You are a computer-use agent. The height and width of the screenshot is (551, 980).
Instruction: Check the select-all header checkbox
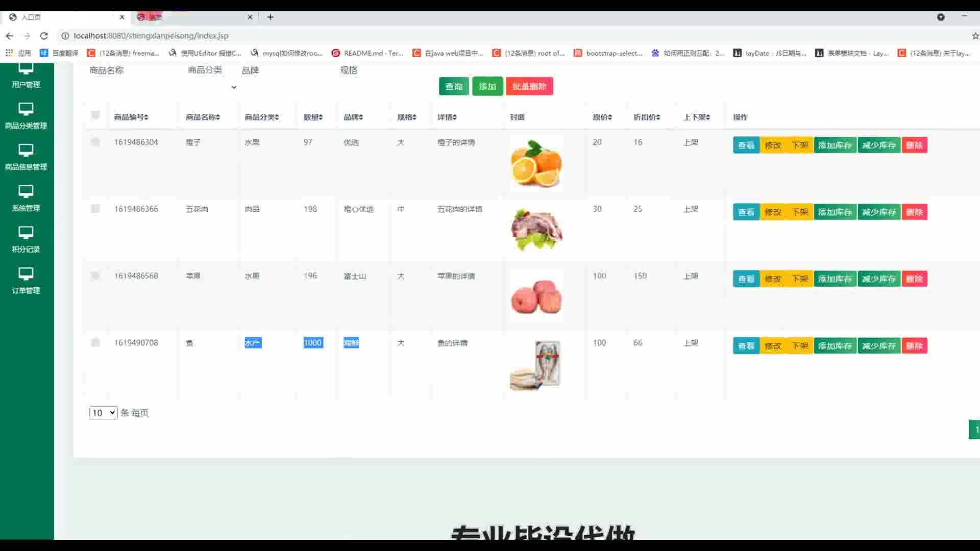coord(95,115)
